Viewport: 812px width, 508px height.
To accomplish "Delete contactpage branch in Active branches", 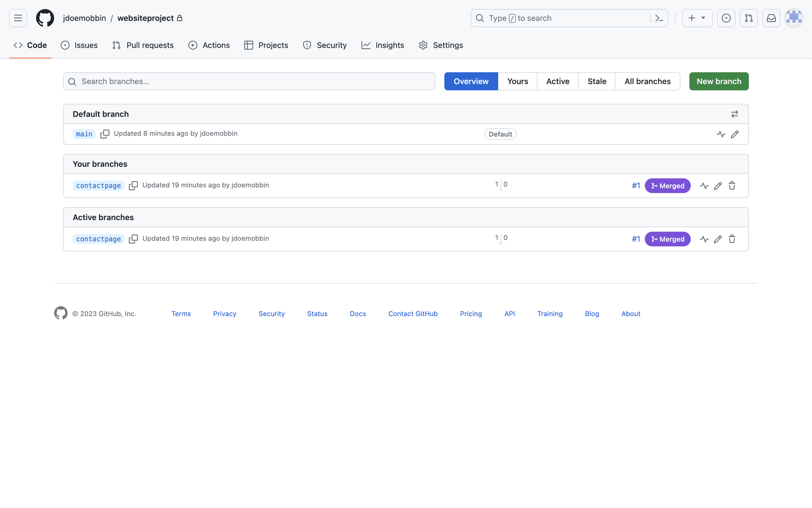I will click(732, 239).
